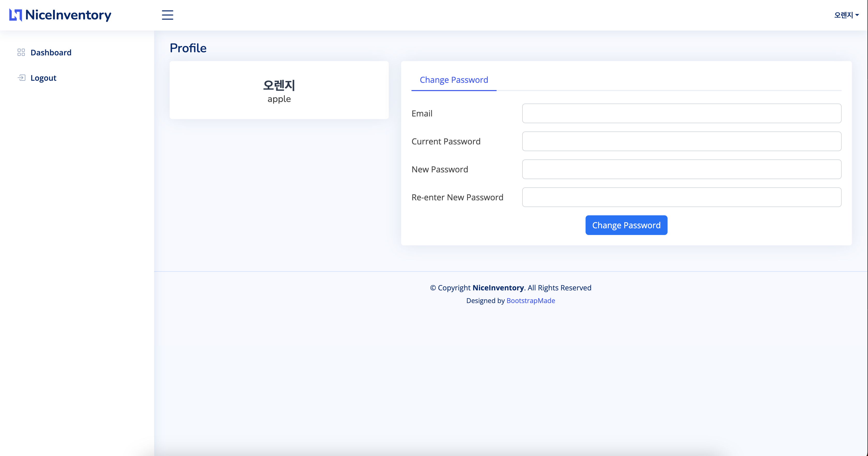
Task: Open the 오렌지 user dropdown menu
Action: tap(843, 15)
